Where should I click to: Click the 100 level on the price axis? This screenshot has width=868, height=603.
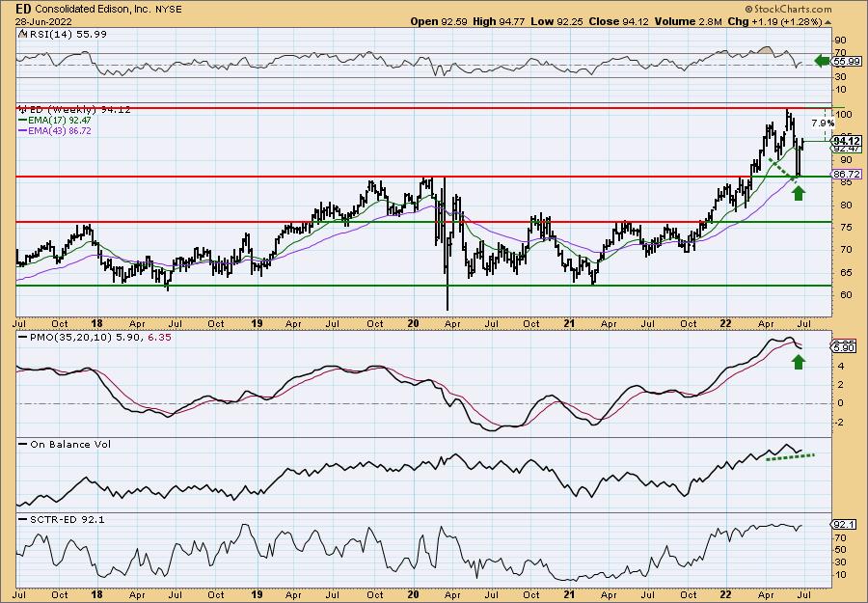(x=844, y=115)
